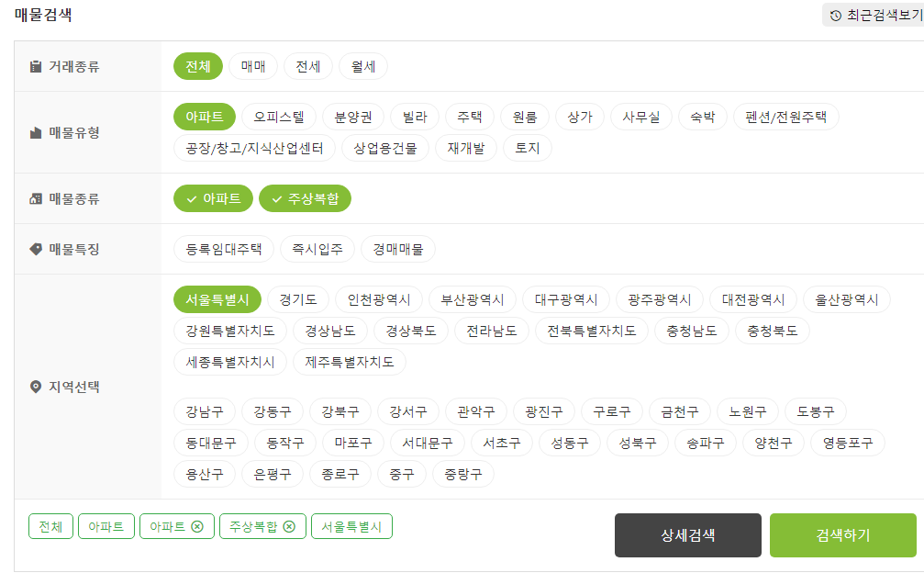924x573 pixels.
Task: Choose 강남구 district
Action: (x=205, y=411)
